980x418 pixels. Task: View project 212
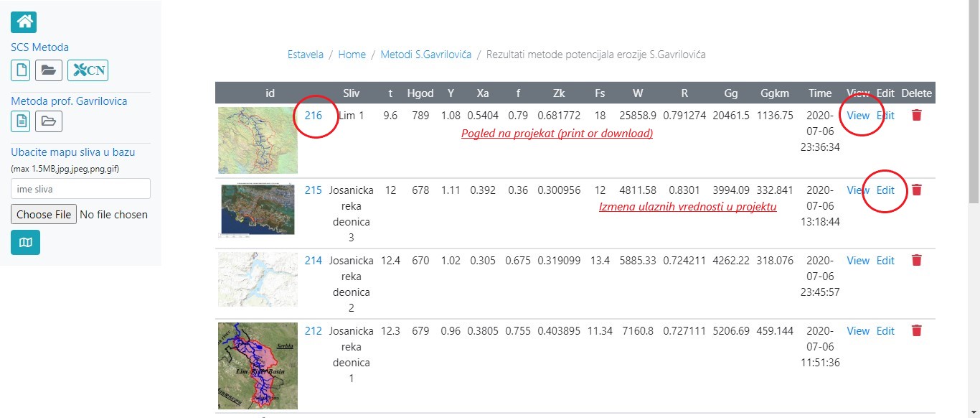coord(858,331)
